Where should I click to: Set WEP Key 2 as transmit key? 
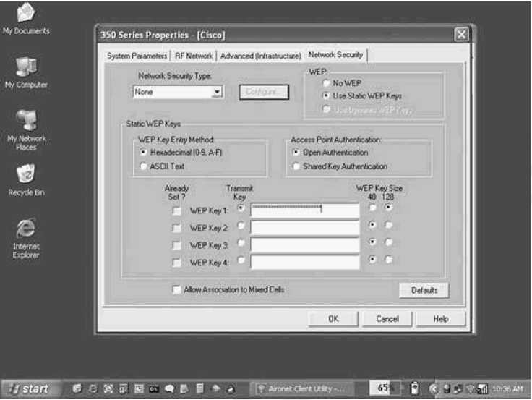tap(241, 225)
